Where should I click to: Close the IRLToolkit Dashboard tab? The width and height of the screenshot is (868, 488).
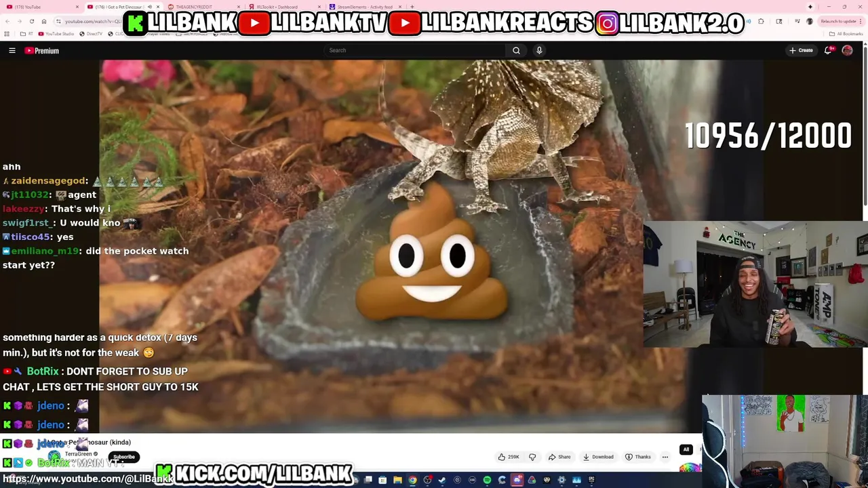pos(318,7)
